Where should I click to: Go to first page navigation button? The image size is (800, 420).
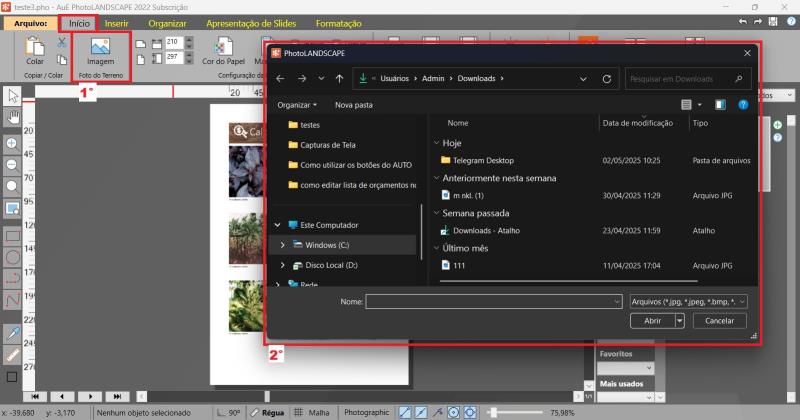click(35, 396)
